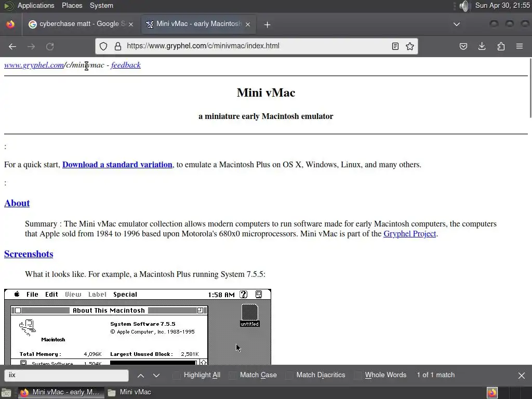This screenshot has width=532, height=399.
Task: Click the Macintosh Plus screenshot image
Action: click(138, 327)
